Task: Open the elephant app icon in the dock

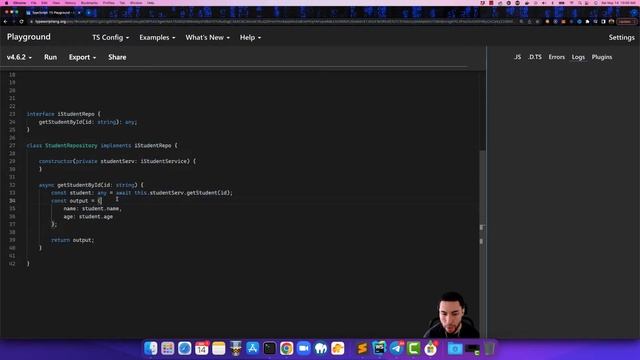Action: 321,348
